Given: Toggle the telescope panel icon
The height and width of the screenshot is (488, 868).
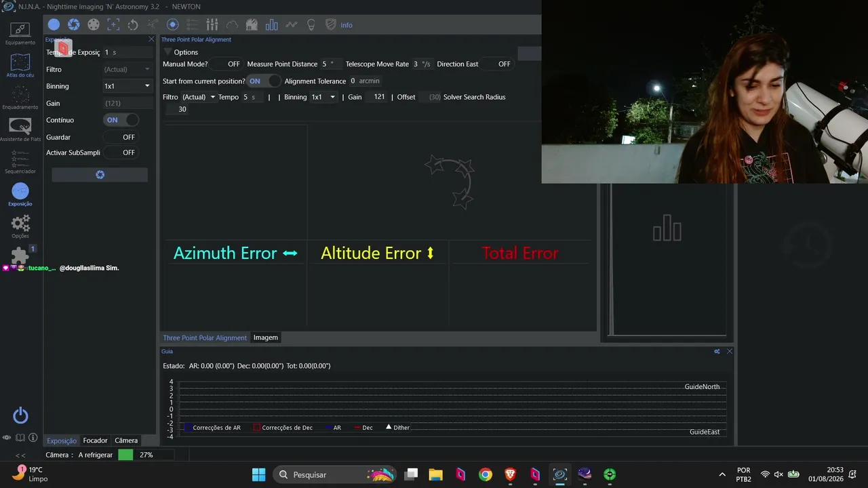Looking at the screenshot, I should (153, 25).
